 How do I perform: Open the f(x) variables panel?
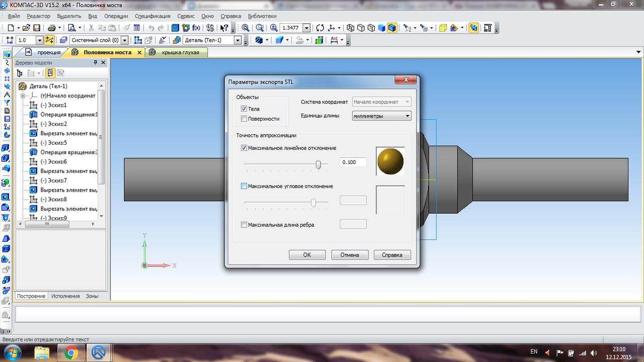[196, 28]
